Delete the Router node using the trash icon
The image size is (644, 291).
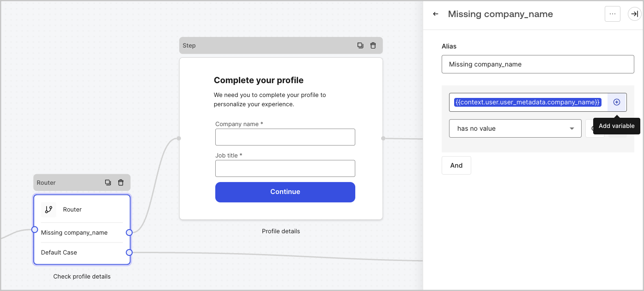pyautogui.click(x=121, y=182)
